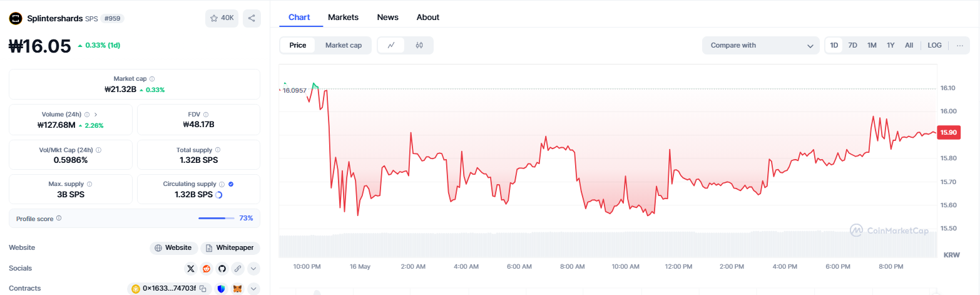
Task: Click contract address 0x1633...74703f
Action: [x=169, y=289]
